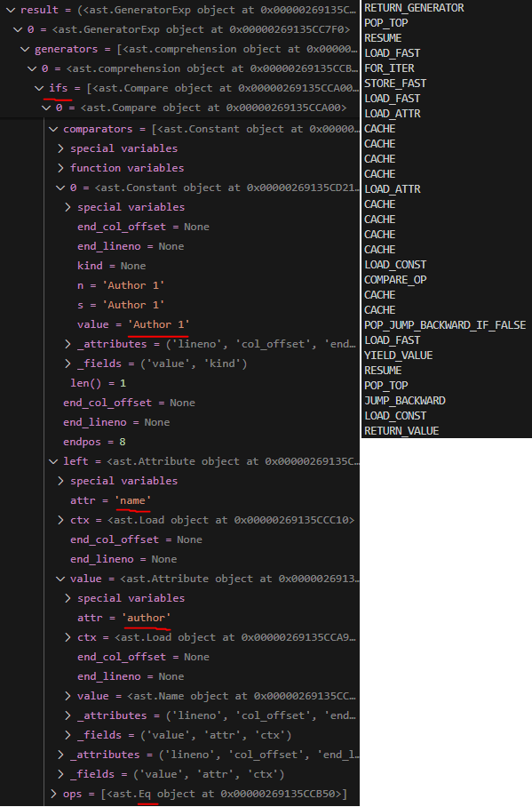
Task: Expand the ops = [ast.Eq object] node
Action: pyautogui.click(x=53, y=794)
